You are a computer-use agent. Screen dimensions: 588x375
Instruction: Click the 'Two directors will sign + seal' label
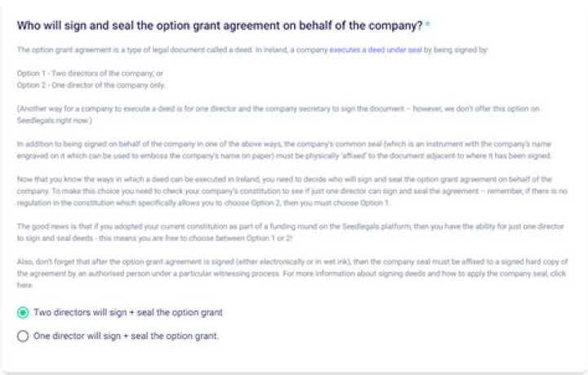point(127,312)
